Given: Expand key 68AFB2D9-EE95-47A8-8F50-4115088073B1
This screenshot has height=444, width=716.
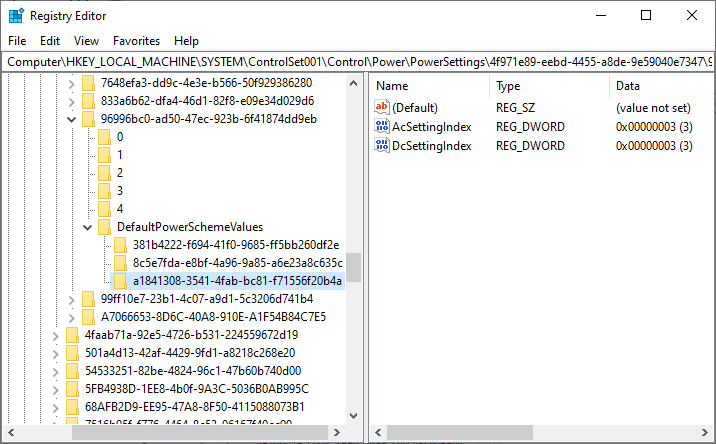Looking at the screenshot, I should point(56,407).
